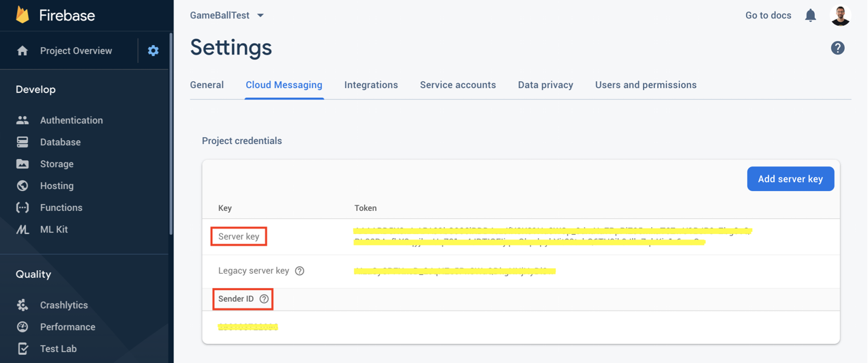Expand the GameBallTest project dropdown

point(226,15)
